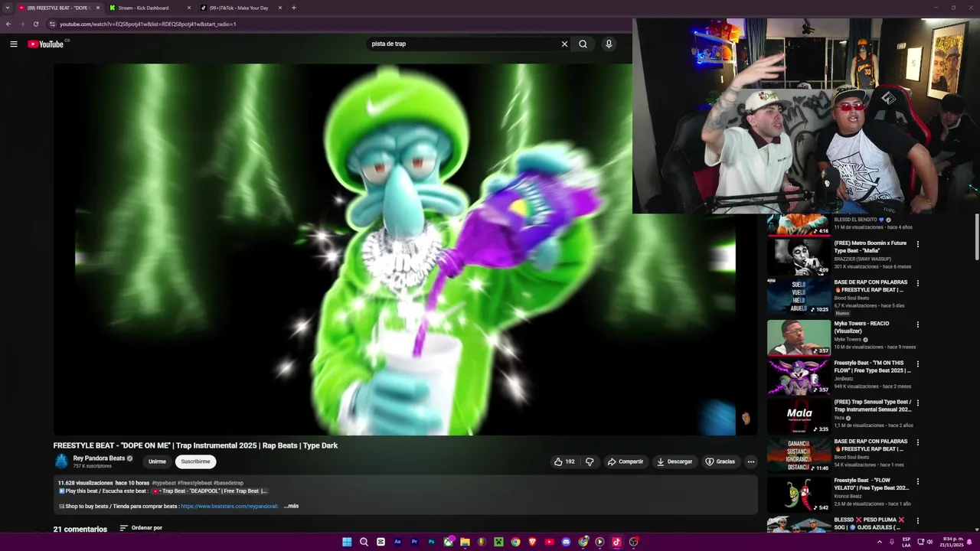Switch to TikTok - Make Your Day tab
This screenshot has height=551, width=980.
pyautogui.click(x=241, y=8)
